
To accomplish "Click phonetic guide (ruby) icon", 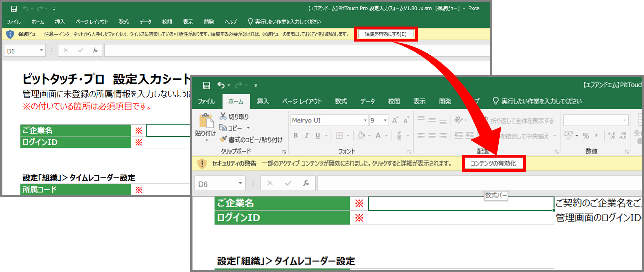I will click(x=399, y=136).
